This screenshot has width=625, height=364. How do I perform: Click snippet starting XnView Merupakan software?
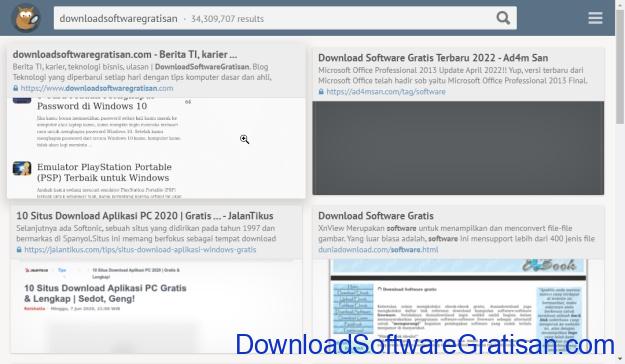click(456, 233)
